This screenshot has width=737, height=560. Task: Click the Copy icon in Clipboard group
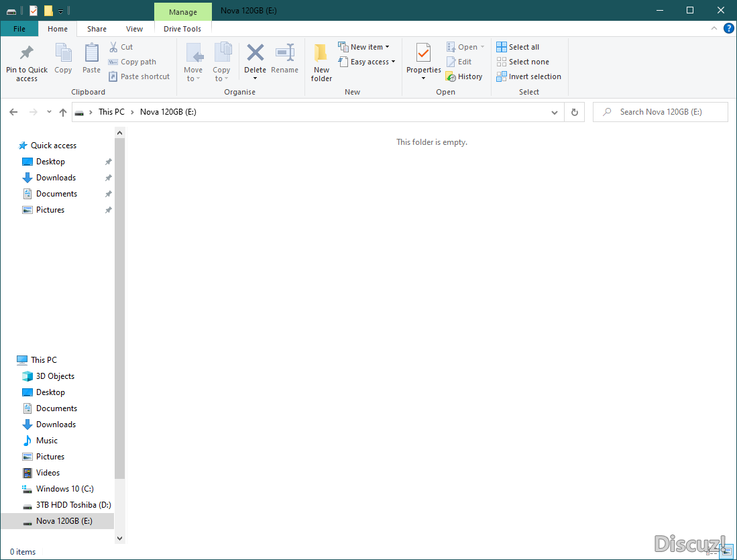(63, 52)
